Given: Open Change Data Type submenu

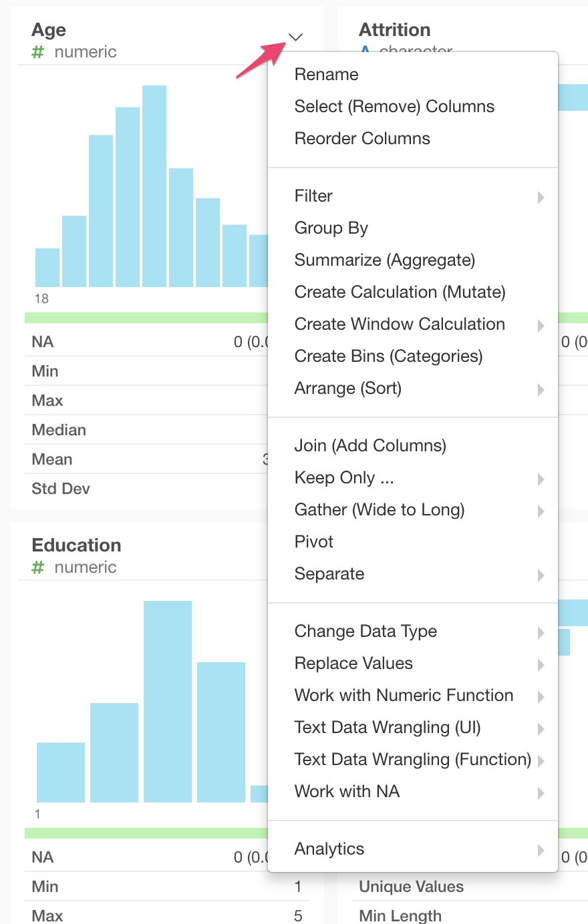Looking at the screenshot, I should click(x=541, y=632).
